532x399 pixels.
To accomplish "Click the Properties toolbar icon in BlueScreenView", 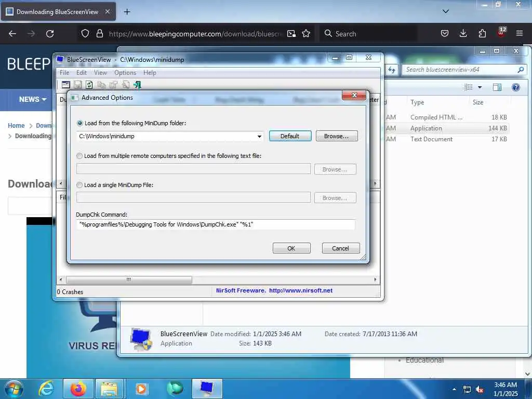I will pos(113,85).
